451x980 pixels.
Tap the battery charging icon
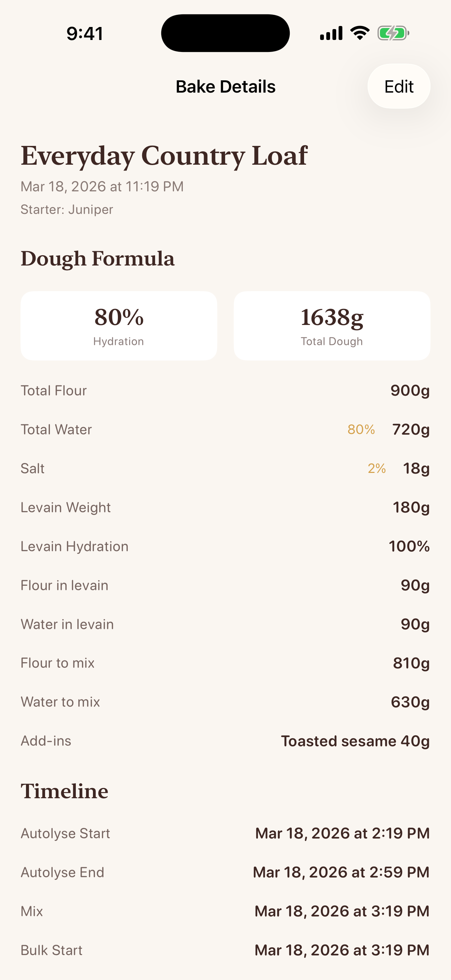point(393,33)
